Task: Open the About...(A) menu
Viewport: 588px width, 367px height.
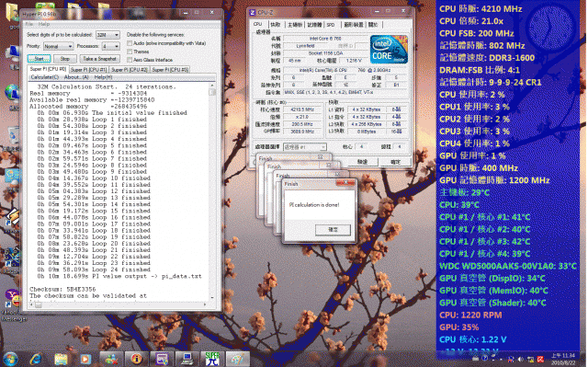Action: 76,77
